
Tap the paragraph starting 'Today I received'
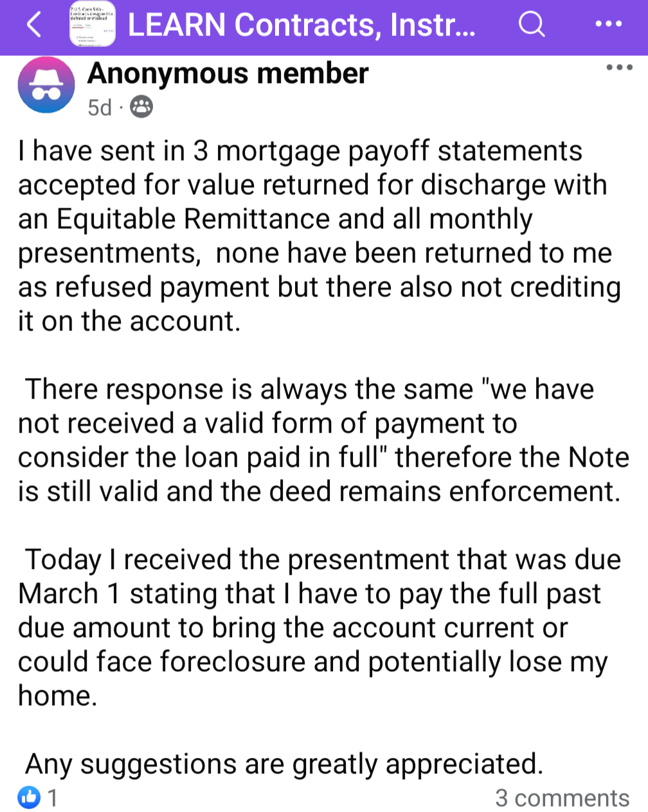319,627
